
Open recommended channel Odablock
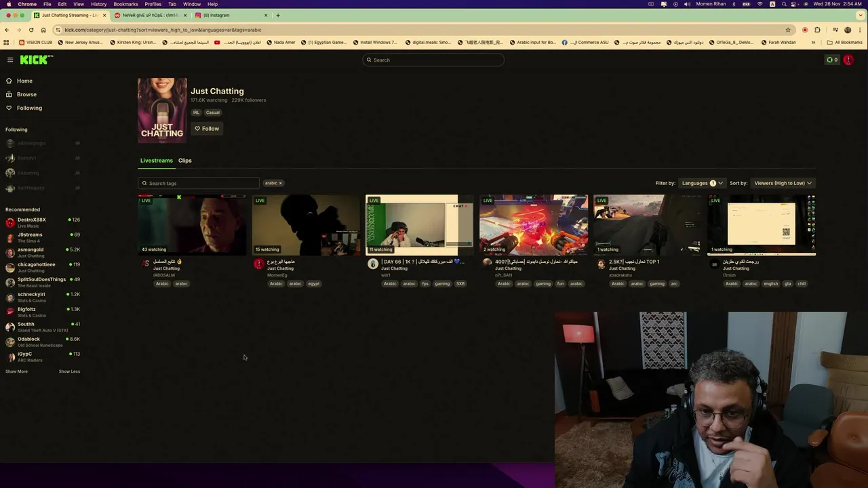43,342
